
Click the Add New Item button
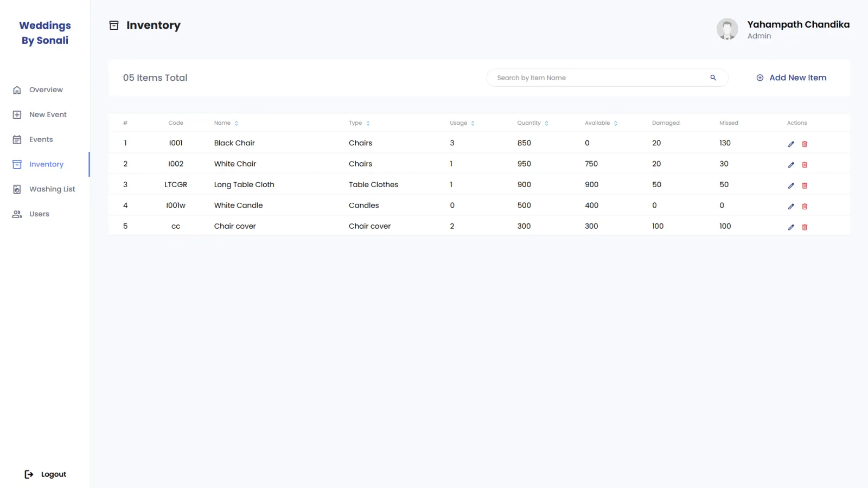792,78
